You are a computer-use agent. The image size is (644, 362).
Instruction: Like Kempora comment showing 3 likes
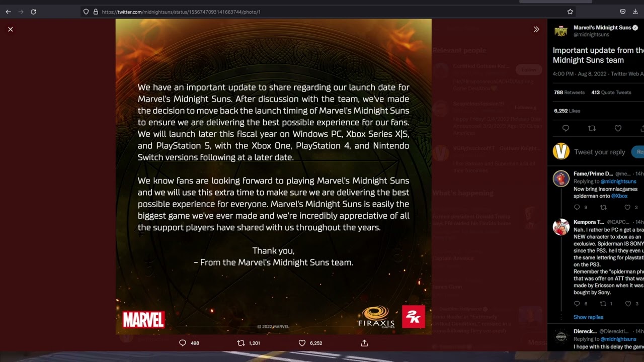(627, 304)
